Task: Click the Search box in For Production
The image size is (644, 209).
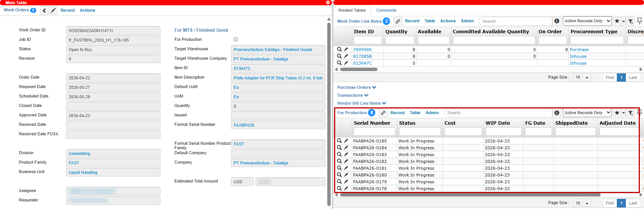Action: (x=498, y=113)
